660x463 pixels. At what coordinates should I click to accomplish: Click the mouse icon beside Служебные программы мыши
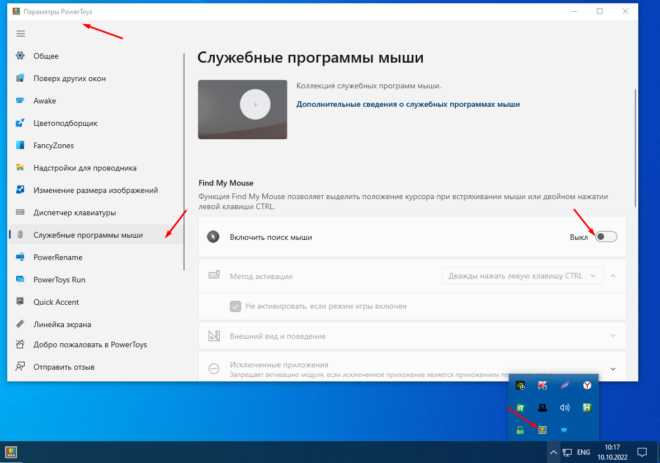pyautogui.click(x=20, y=234)
